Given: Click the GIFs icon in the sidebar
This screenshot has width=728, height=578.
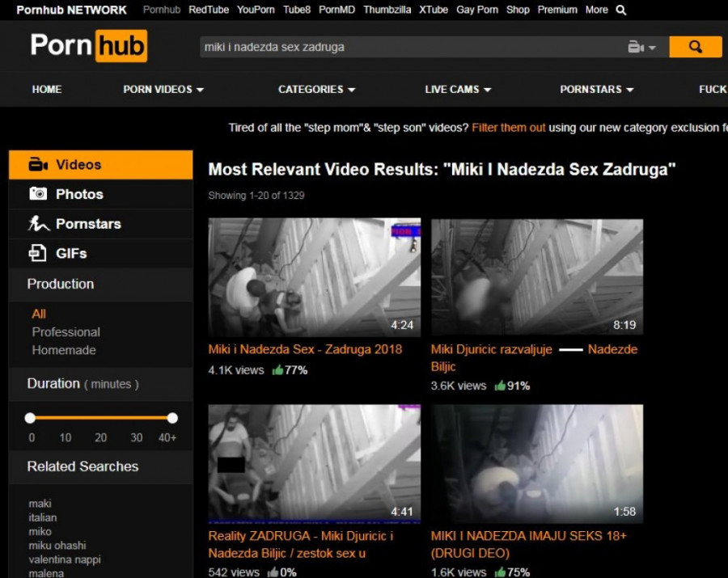Looking at the screenshot, I should (38, 254).
